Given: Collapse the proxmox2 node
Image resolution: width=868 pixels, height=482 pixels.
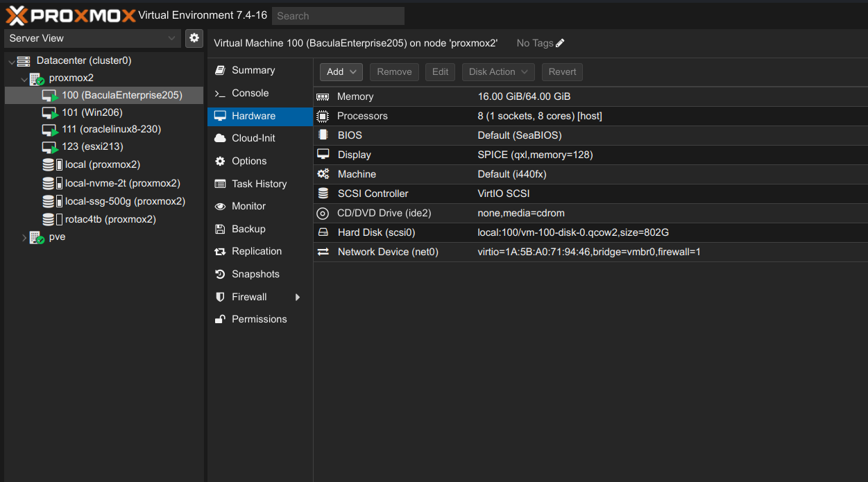Looking at the screenshot, I should pyautogui.click(x=24, y=79).
